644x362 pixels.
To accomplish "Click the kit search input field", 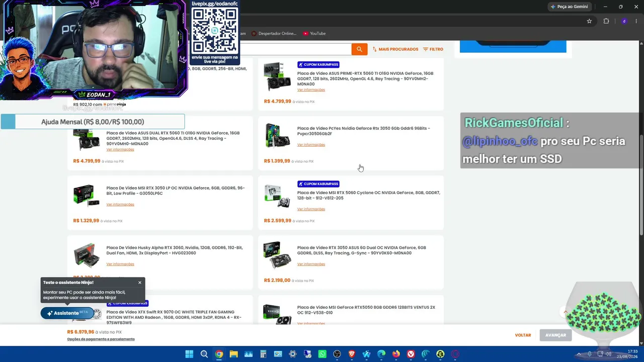I will [x=295, y=49].
